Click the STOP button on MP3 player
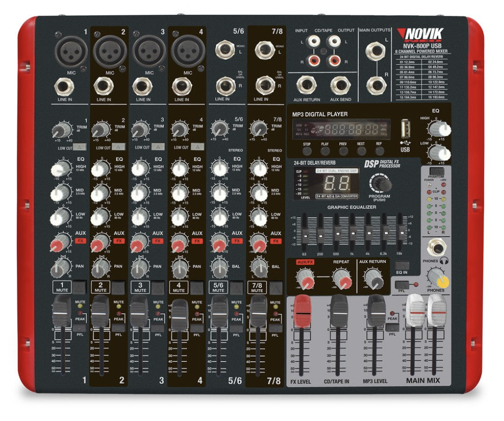This screenshot has height=421, width=504. click(307, 151)
